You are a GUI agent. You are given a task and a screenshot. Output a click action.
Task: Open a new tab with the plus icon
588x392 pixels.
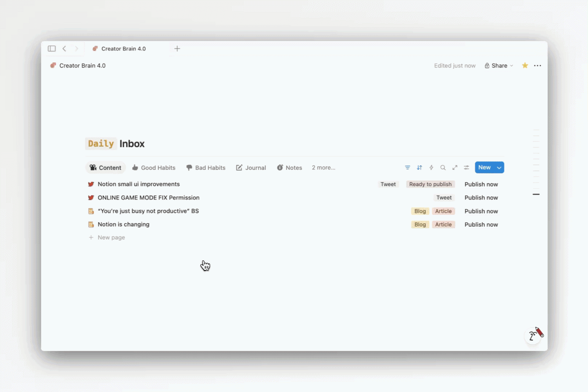(177, 49)
